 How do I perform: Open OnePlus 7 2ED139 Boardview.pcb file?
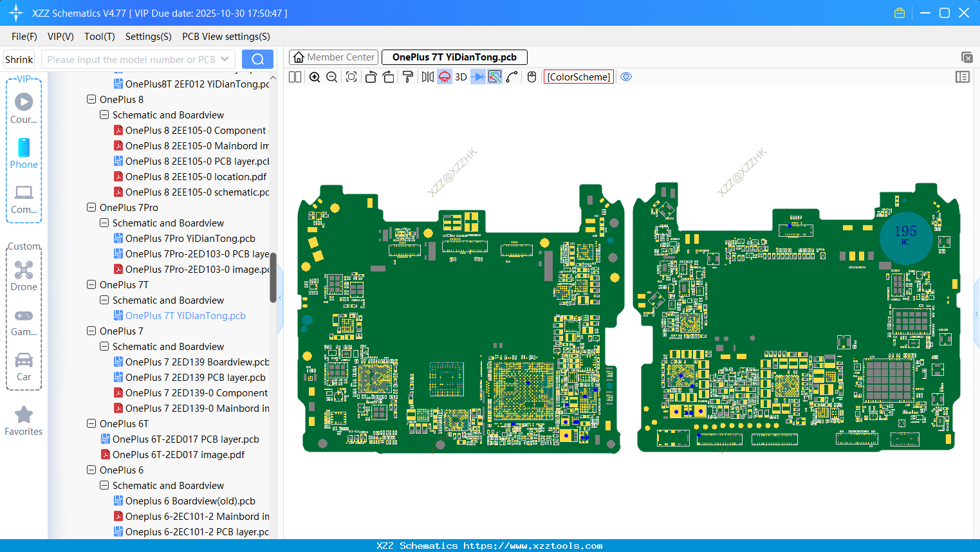197,362
